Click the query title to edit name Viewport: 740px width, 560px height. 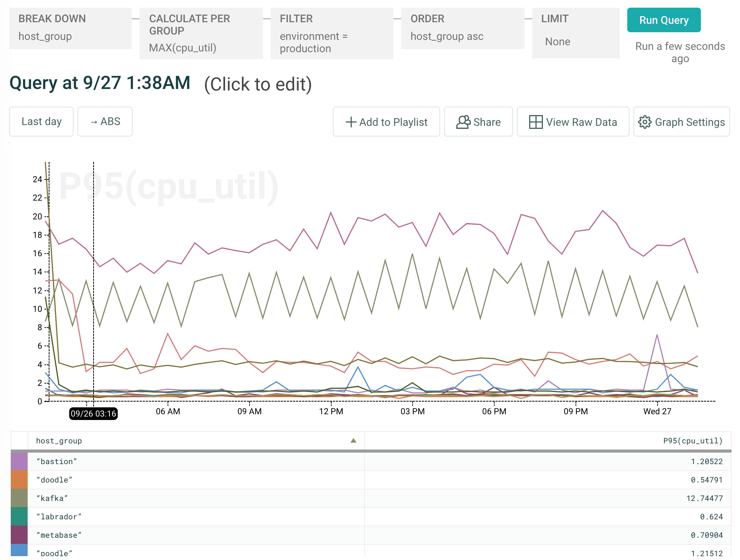coord(100,83)
